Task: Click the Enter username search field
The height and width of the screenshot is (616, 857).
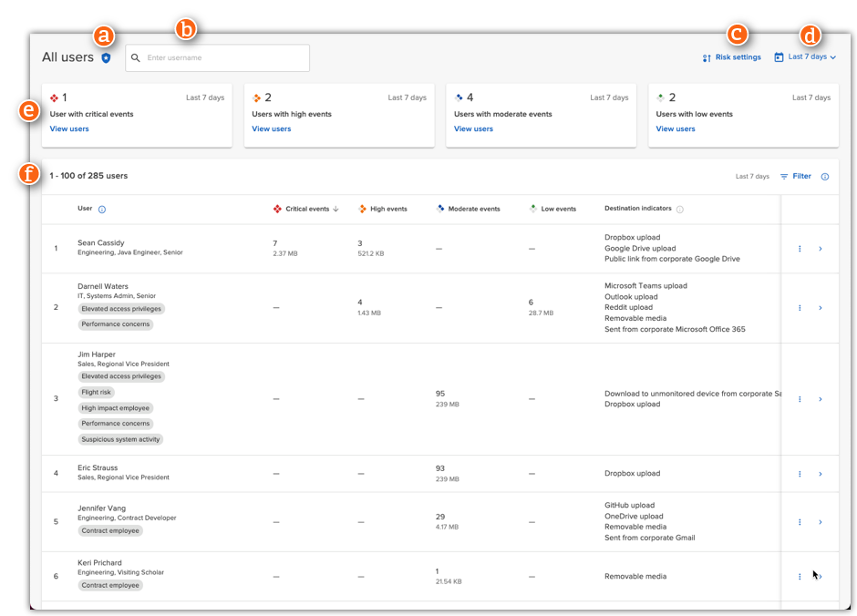Action: pos(217,57)
